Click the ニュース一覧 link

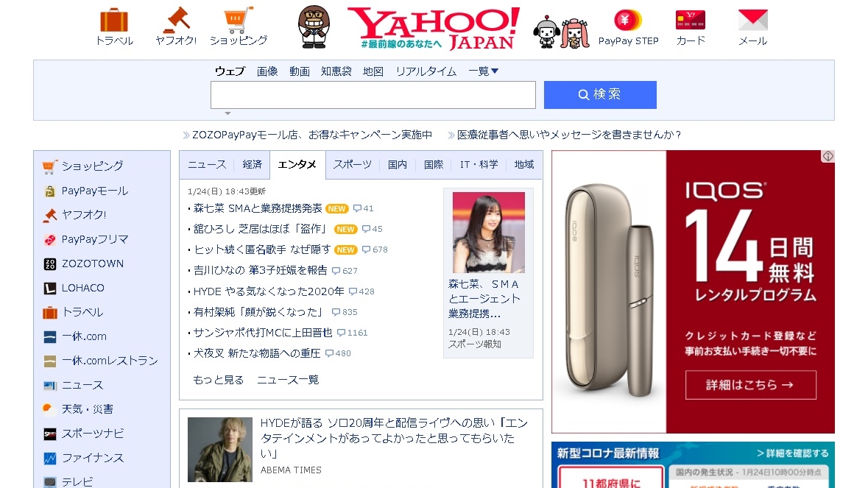point(288,380)
